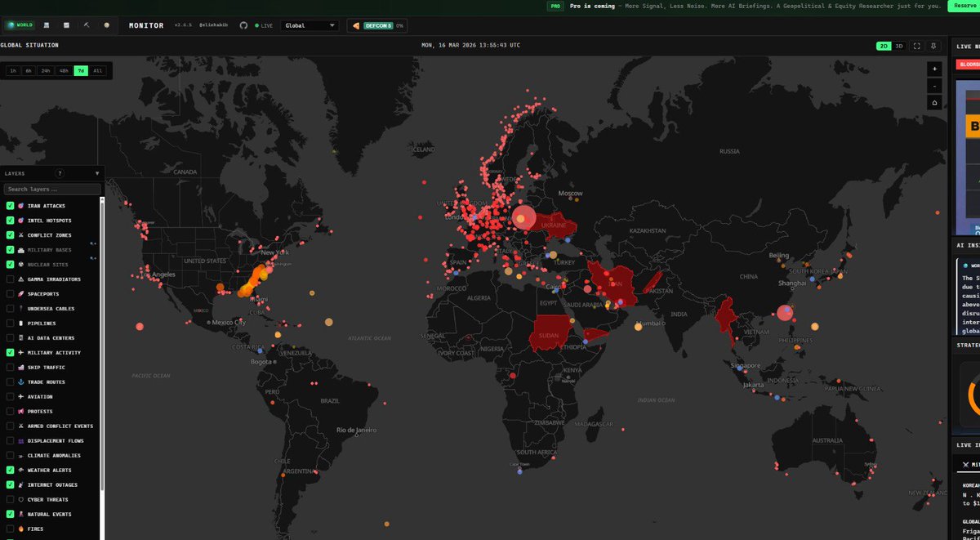The height and width of the screenshot is (540, 980).
Task: Enable the AI Data Centers layer
Action: click(10, 338)
